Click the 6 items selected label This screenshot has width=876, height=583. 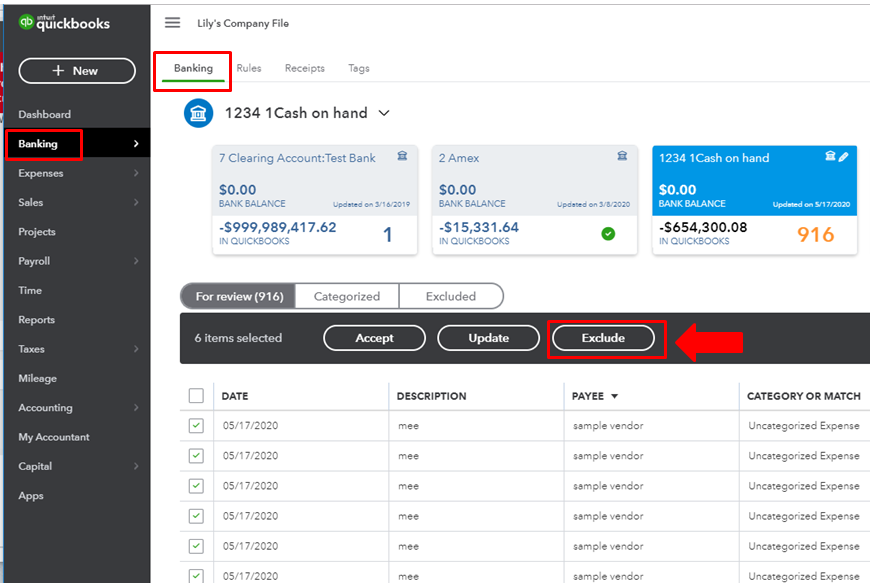click(x=238, y=338)
